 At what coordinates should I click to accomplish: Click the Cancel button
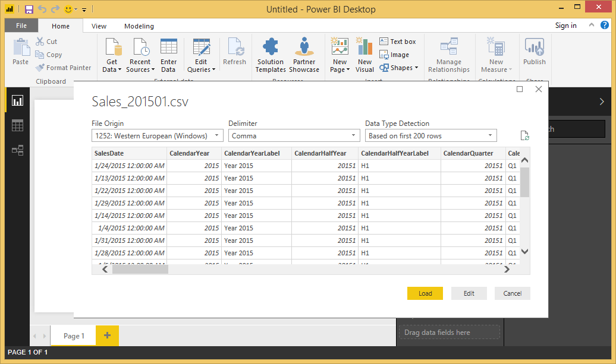(513, 293)
